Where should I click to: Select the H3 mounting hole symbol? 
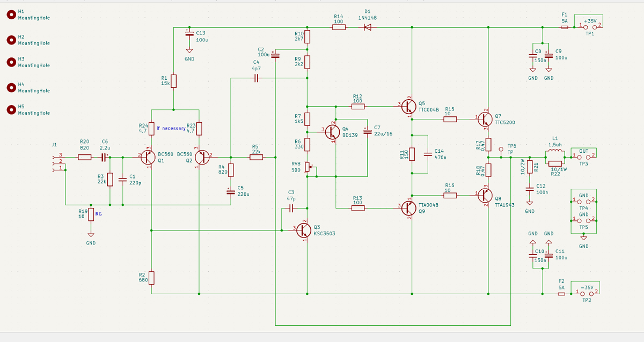tap(11, 62)
